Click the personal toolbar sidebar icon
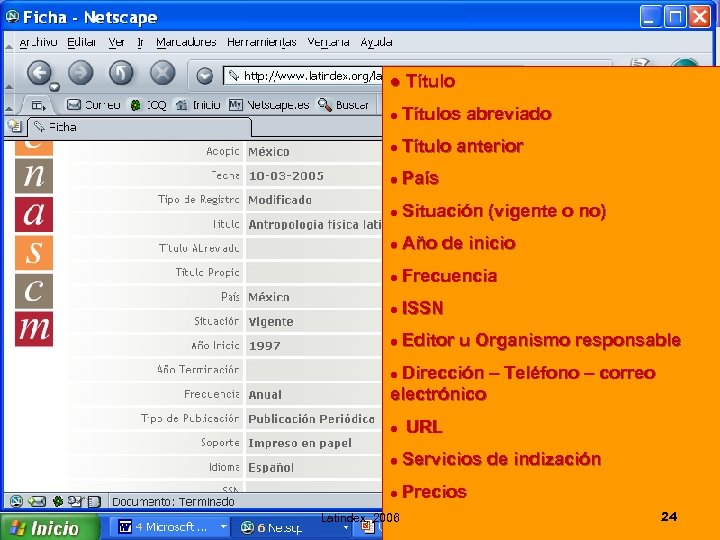The height and width of the screenshot is (540, 720). click(x=39, y=106)
